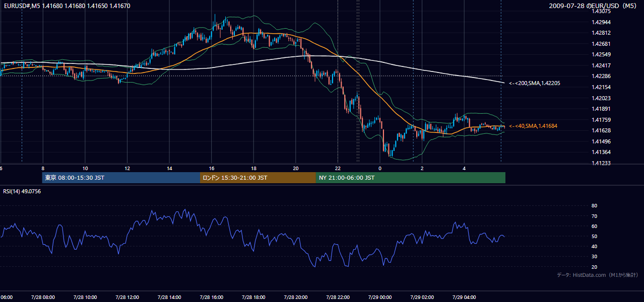The image size is (644, 302).
Task: Click price axis value 1.41364
Action: pos(601,152)
